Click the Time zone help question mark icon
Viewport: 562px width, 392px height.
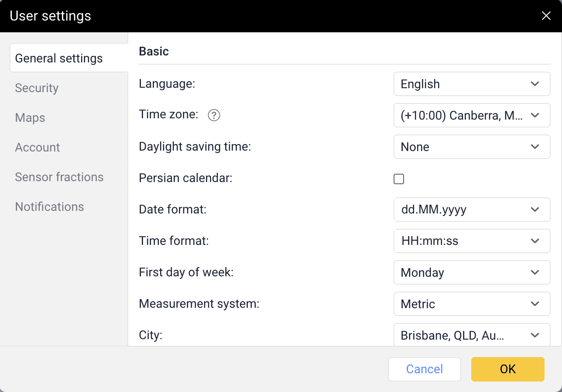[x=214, y=115]
